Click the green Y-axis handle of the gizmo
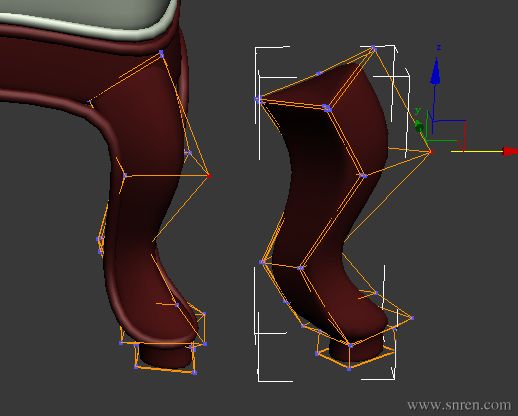 419,127
